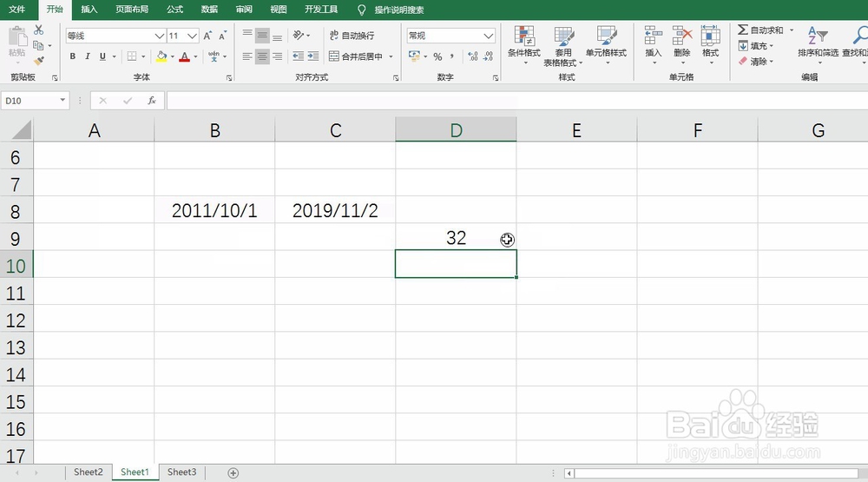
Task: Open the merge and center dropdown arrow
Action: click(x=391, y=56)
